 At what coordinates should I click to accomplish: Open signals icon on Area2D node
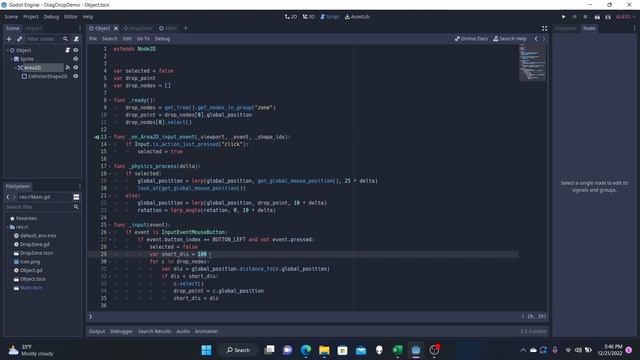click(x=68, y=67)
